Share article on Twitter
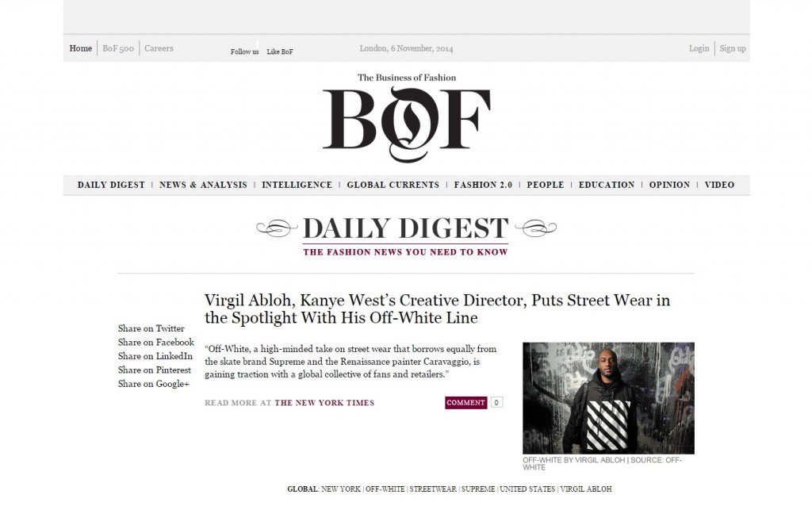 pos(151,328)
